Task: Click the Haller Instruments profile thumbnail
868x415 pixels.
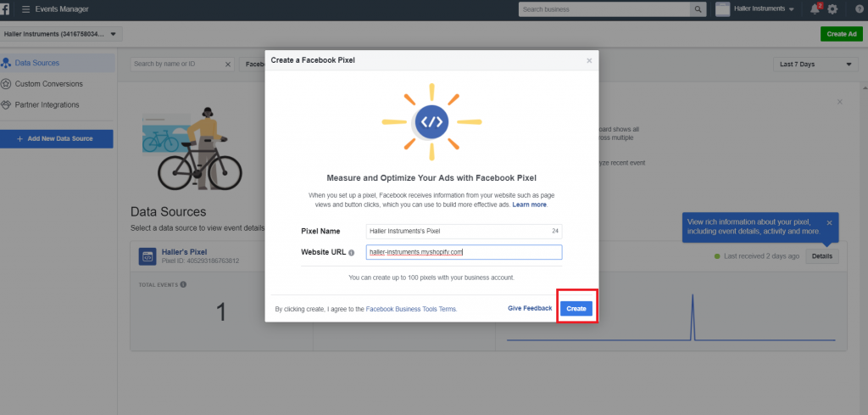Action: coord(722,8)
